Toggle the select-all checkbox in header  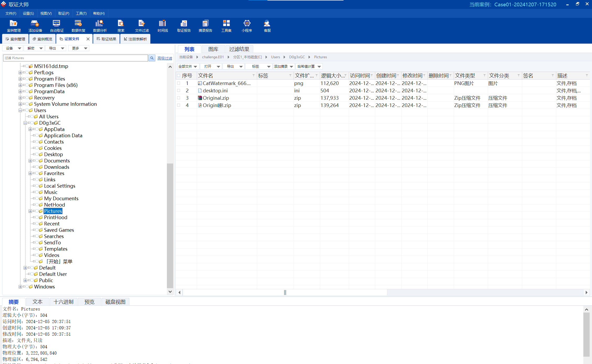click(x=179, y=76)
